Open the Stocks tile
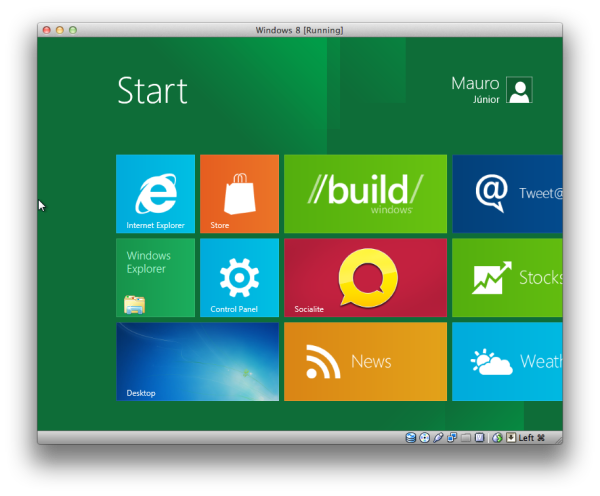The image size is (600, 496). click(507, 277)
